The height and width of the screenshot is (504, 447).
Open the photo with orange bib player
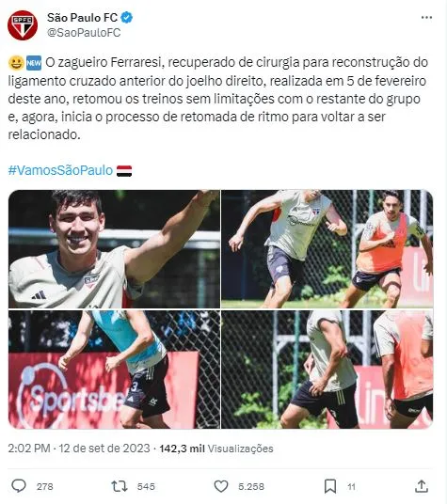(x=327, y=249)
